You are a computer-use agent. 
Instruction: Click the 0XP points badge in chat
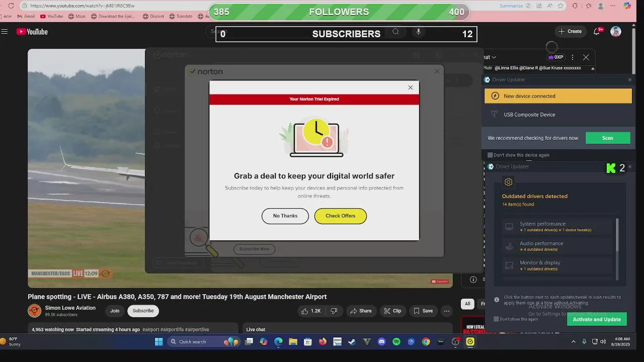tap(555, 57)
